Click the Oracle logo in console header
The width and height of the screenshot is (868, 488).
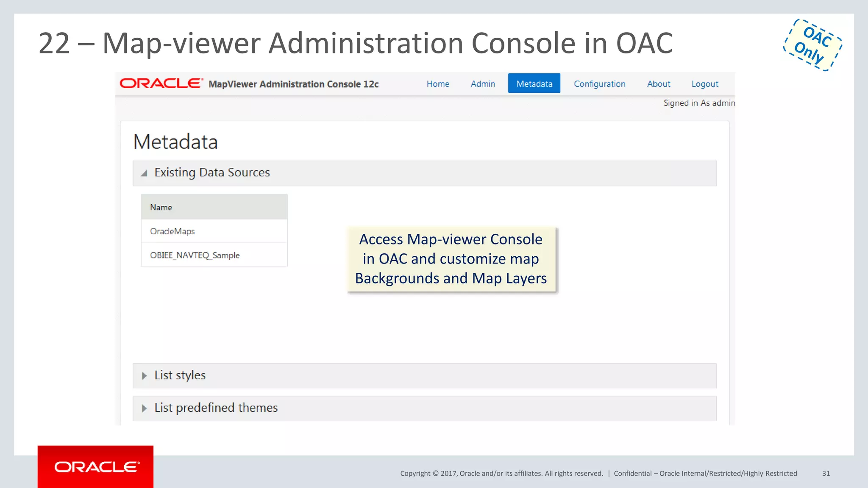[161, 83]
